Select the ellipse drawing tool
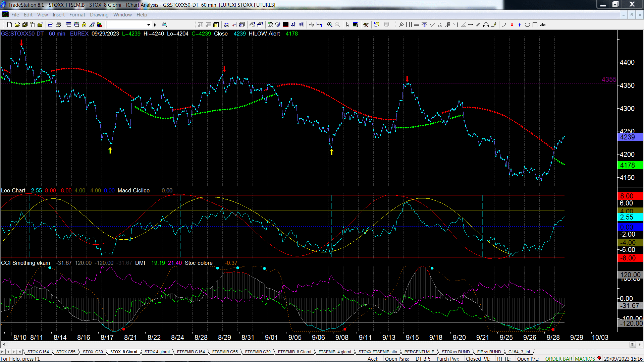Viewport: 644px width, 362px height. pyautogui.click(x=527, y=25)
